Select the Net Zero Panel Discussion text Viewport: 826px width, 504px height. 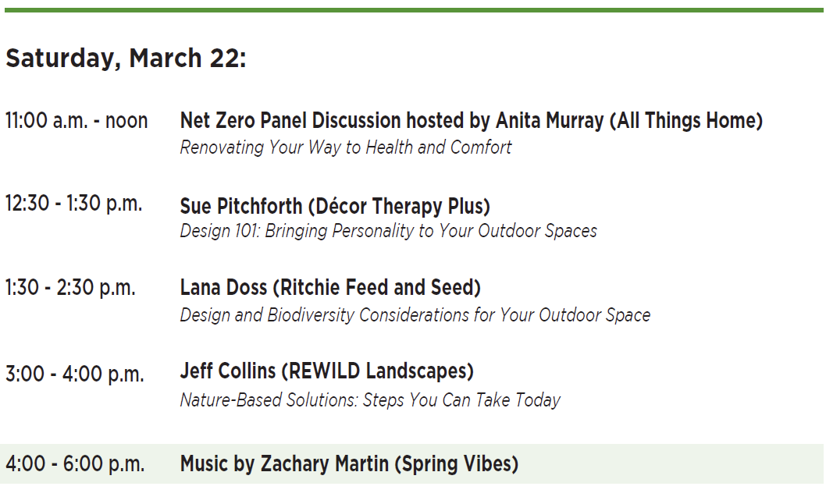290,121
